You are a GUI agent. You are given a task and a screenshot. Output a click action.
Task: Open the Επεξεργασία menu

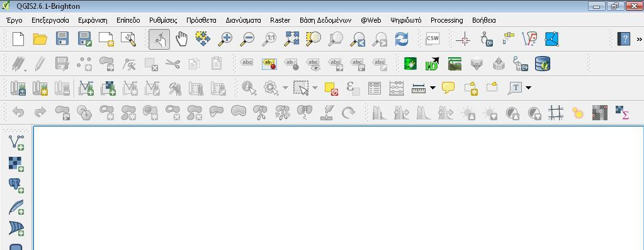(50, 20)
